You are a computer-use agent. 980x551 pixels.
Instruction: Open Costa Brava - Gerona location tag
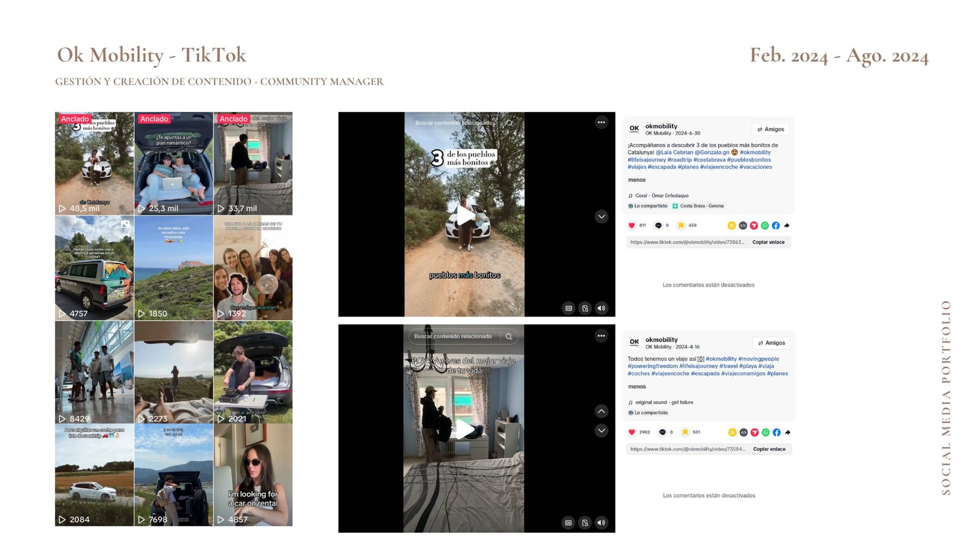coord(698,206)
